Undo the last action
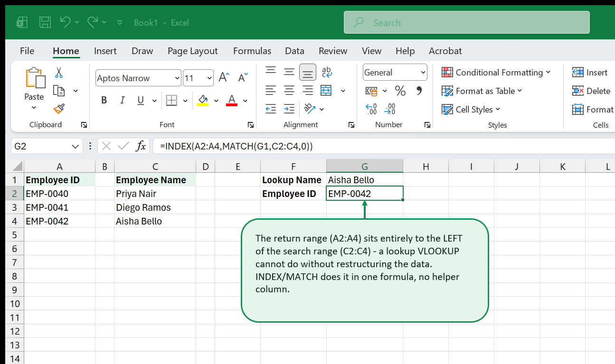 click(66, 22)
